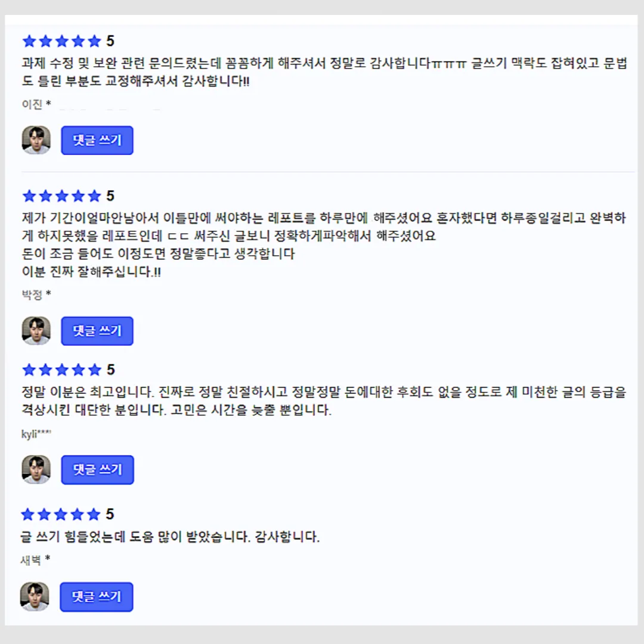Screen dimensions: 644x644
Task: Click the avatar next to kyli's comment button
Action: point(36,469)
